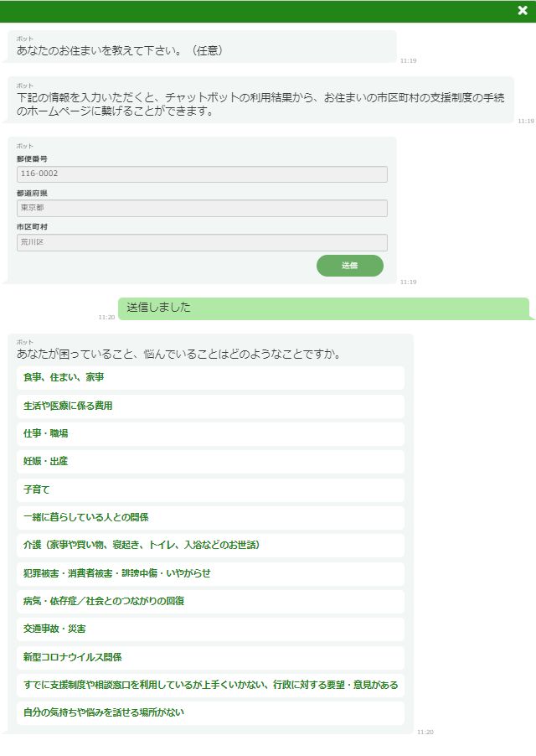The image size is (536, 756).
Task: Click the 市区町村 city field
Action: pos(202,242)
